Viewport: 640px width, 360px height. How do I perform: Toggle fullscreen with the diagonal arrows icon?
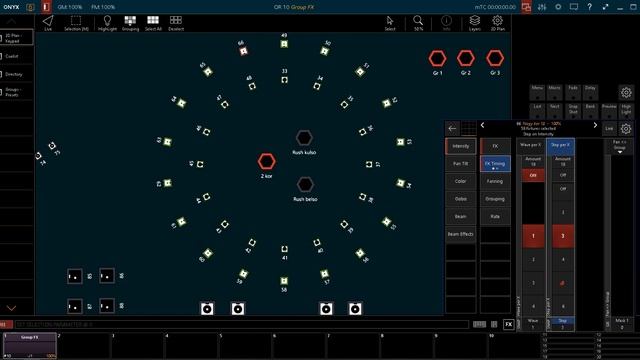(x=605, y=7)
